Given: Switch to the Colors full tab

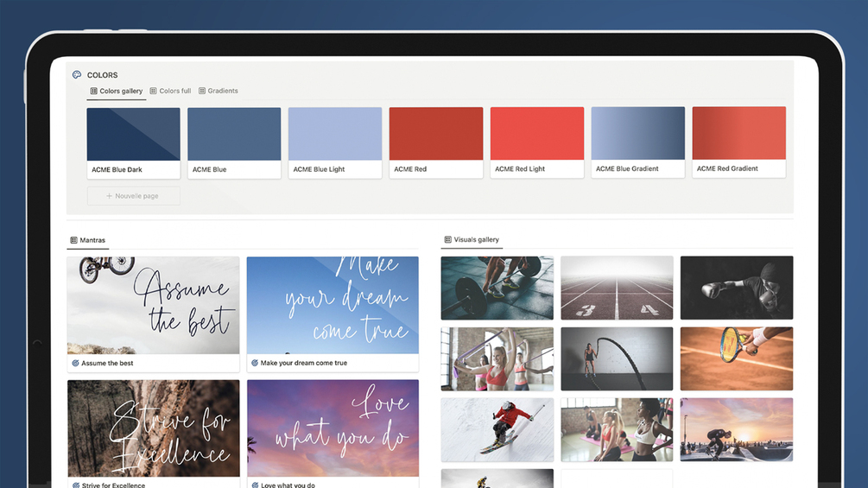Looking at the screenshot, I should click(170, 91).
